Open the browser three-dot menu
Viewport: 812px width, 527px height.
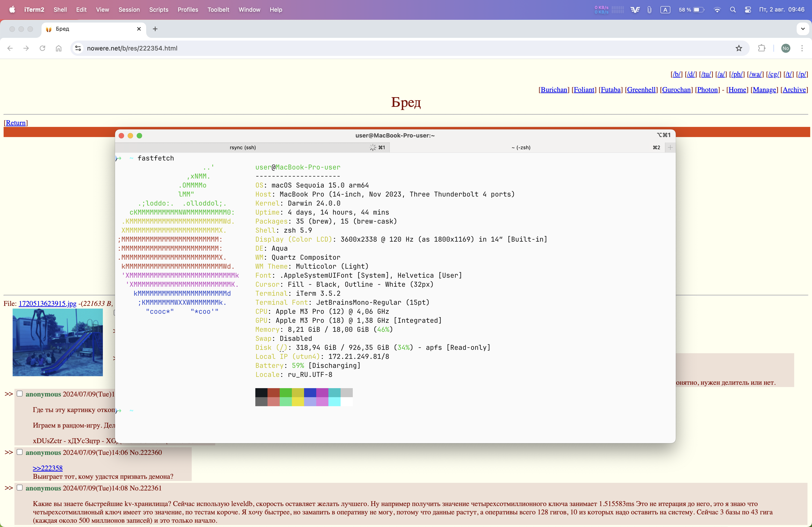tap(802, 48)
